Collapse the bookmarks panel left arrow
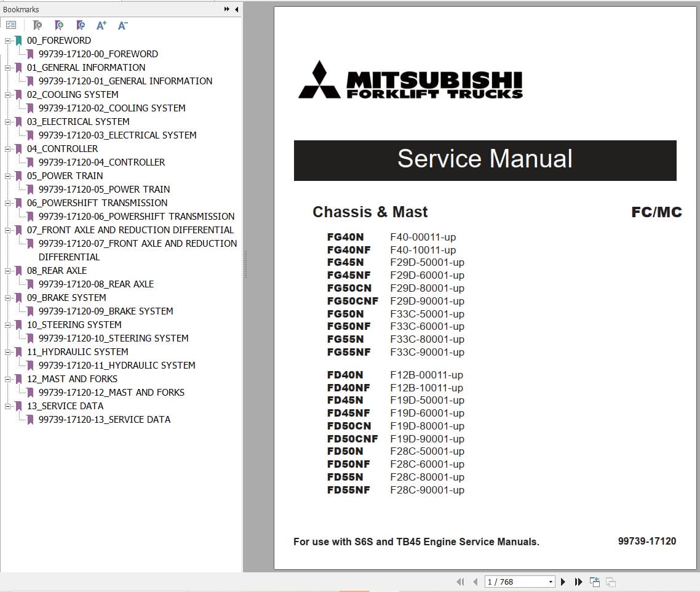This screenshot has height=592, width=700. pos(237,9)
